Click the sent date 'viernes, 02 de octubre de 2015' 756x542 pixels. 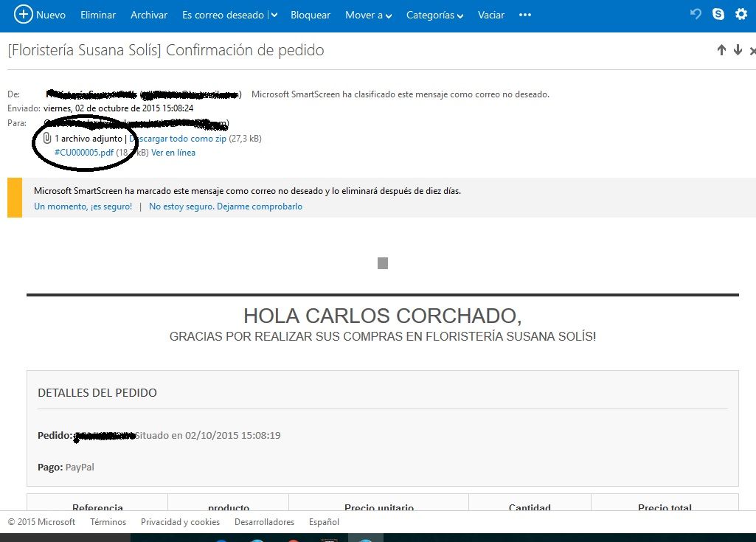pyautogui.click(x=118, y=108)
